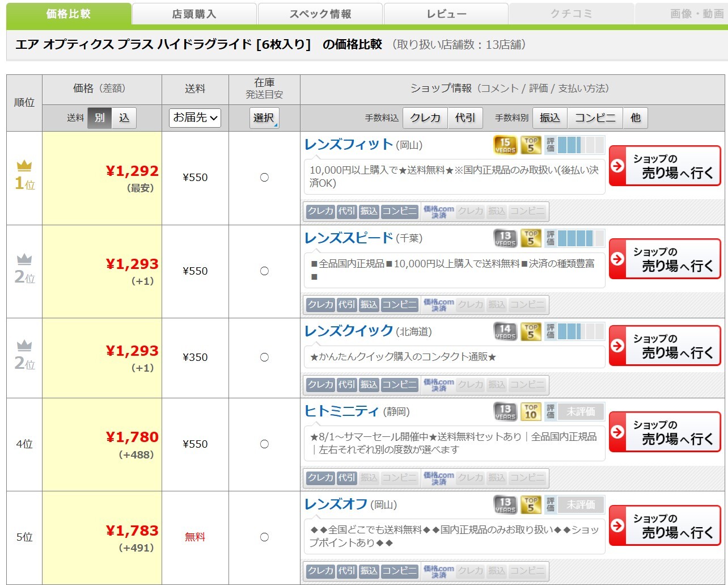Click the ¥1,292 lowest price

point(132,171)
